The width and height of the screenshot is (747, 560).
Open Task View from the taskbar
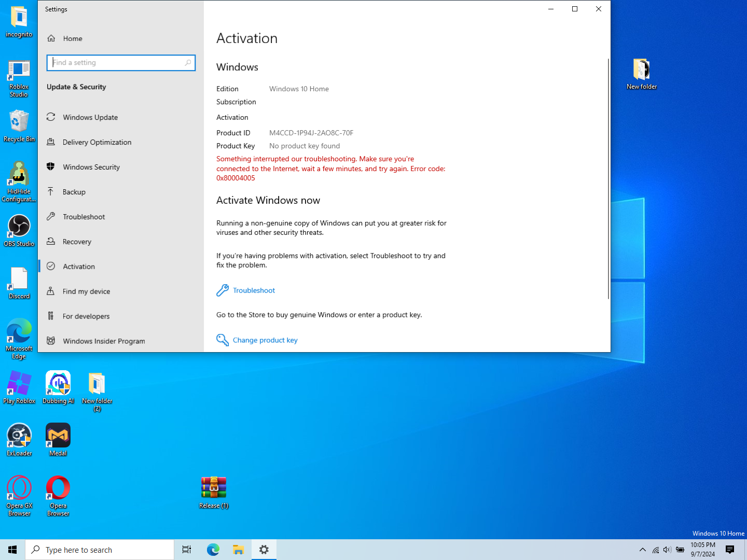click(x=187, y=550)
